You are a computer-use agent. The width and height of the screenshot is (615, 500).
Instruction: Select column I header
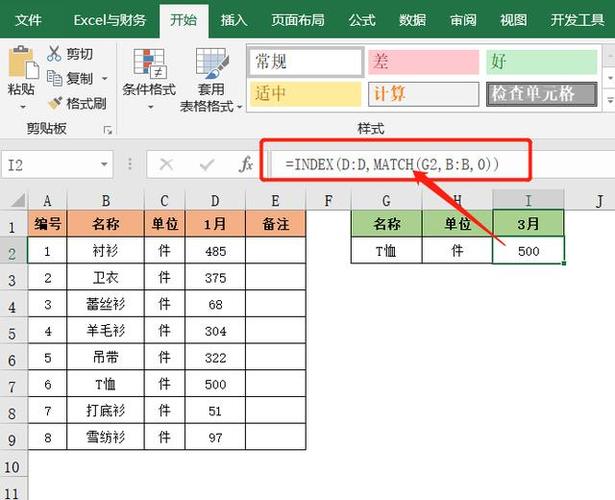pos(528,200)
